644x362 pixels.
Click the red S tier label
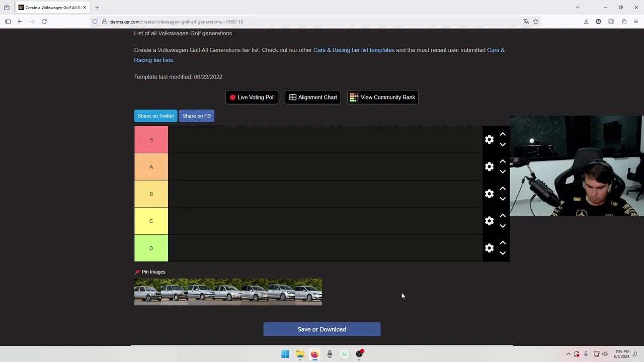coord(151,139)
